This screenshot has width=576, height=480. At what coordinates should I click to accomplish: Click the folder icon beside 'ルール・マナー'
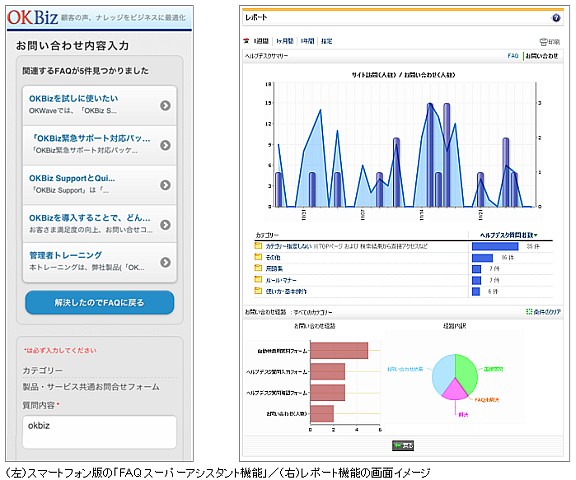[258, 279]
